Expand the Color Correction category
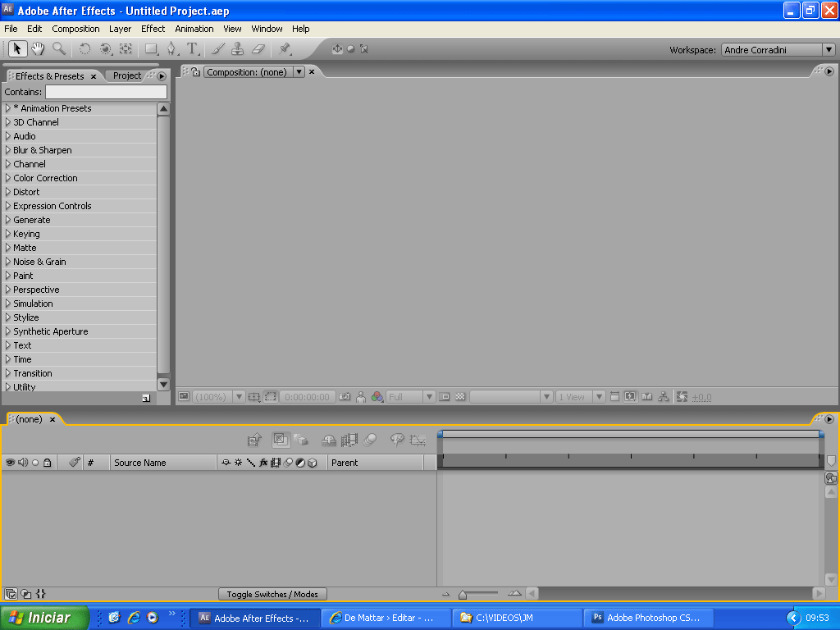 tap(8, 178)
